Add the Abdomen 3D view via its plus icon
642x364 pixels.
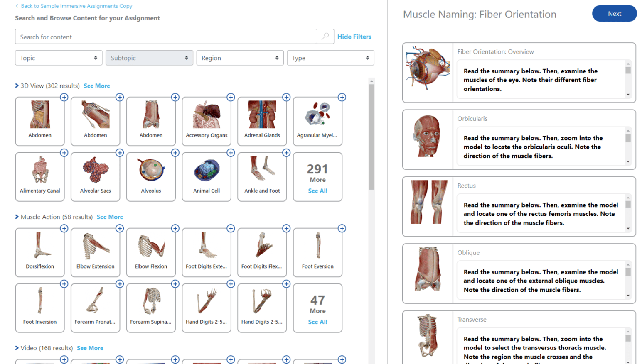64,97
